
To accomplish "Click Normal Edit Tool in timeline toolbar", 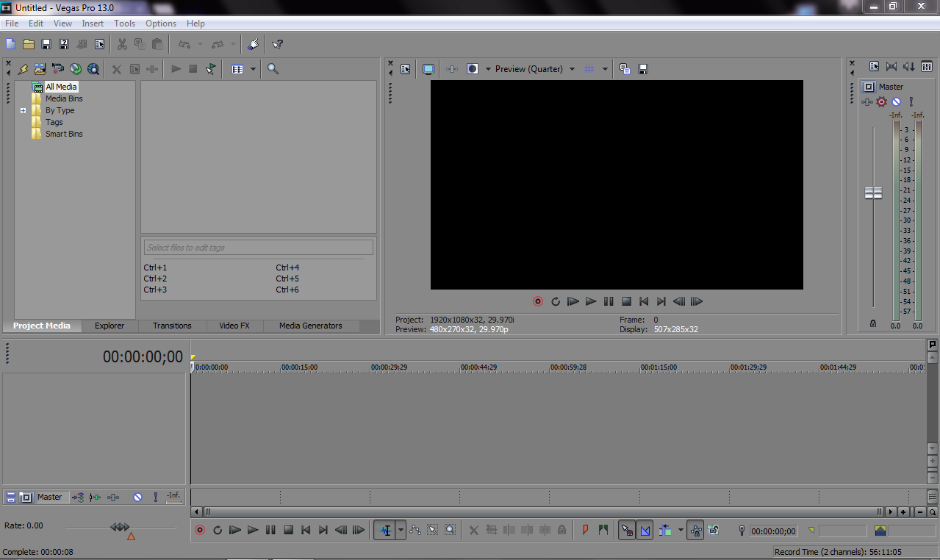I will [385, 530].
